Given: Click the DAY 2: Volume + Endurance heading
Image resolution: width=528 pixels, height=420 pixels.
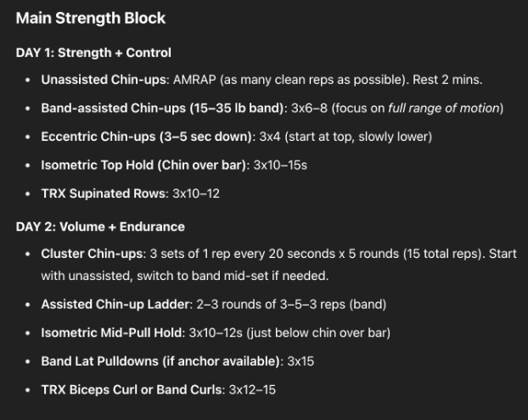Looking at the screenshot, I should click(100, 227).
